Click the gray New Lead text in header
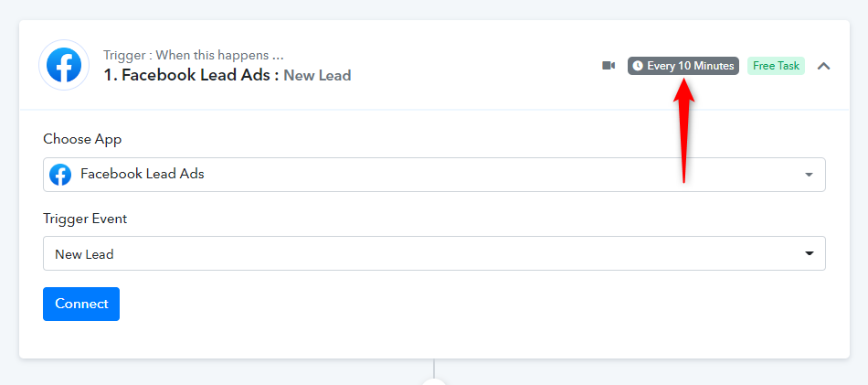Image resolution: width=868 pixels, height=385 pixels. (317, 75)
